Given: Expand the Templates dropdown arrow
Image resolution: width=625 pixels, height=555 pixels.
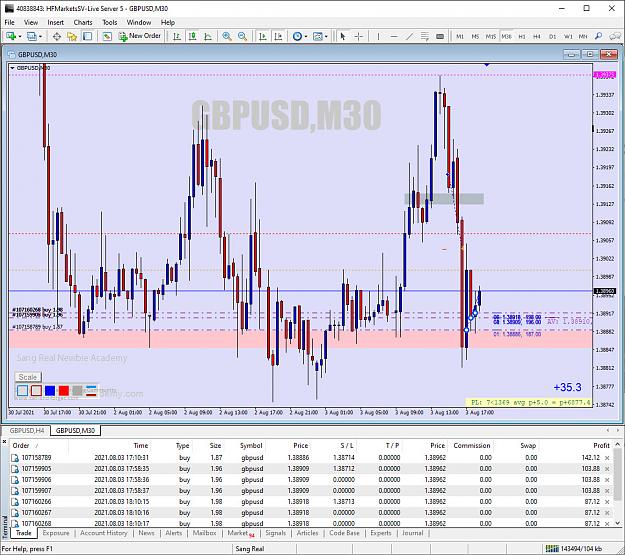Looking at the screenshot, I should pyautogui.click(x=326, y=36).
